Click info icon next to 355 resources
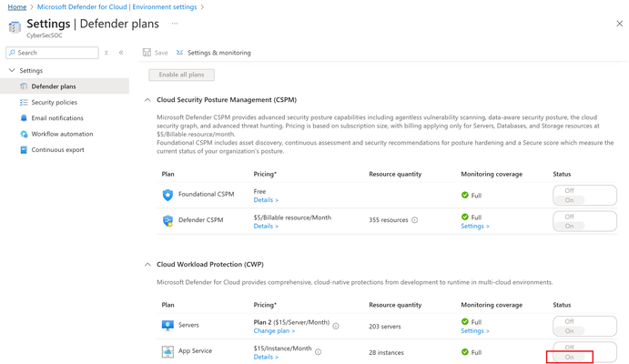The height and width of the screenshot is (364, 629). click(415, 220)
